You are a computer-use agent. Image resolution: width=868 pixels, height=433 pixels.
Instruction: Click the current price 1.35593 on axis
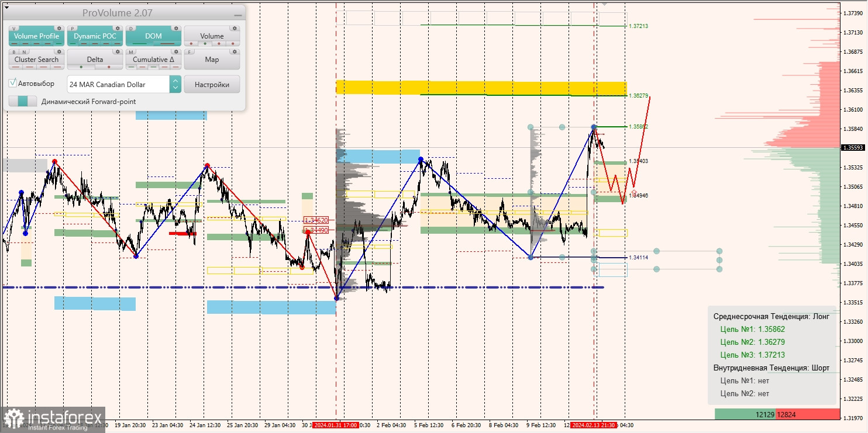pos(853,148)
